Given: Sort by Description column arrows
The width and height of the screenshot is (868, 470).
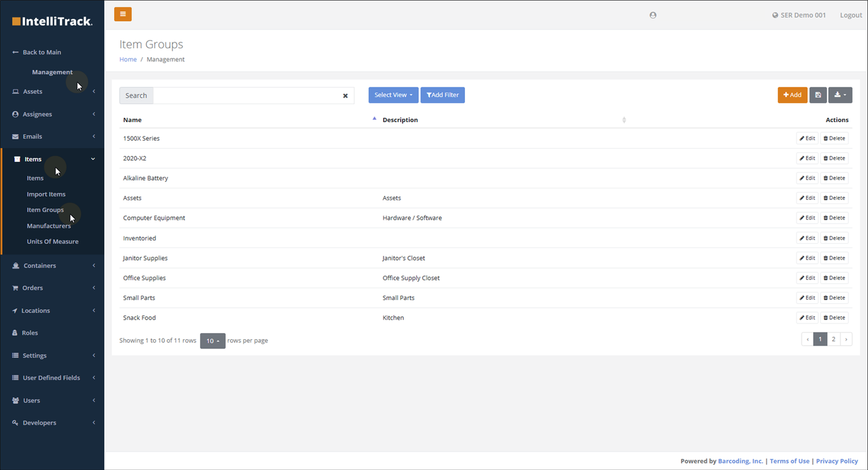Looking at the screenshot, I should pyautogui.click(x=624, y=120).
